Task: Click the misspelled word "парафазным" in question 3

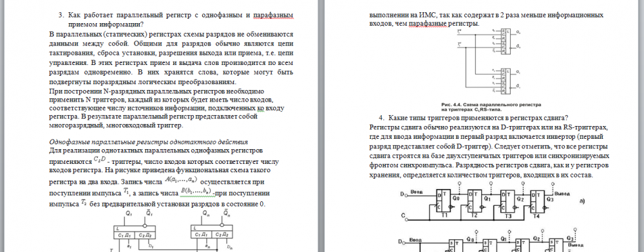Action: pyautogui.click(x=273, y=15)
